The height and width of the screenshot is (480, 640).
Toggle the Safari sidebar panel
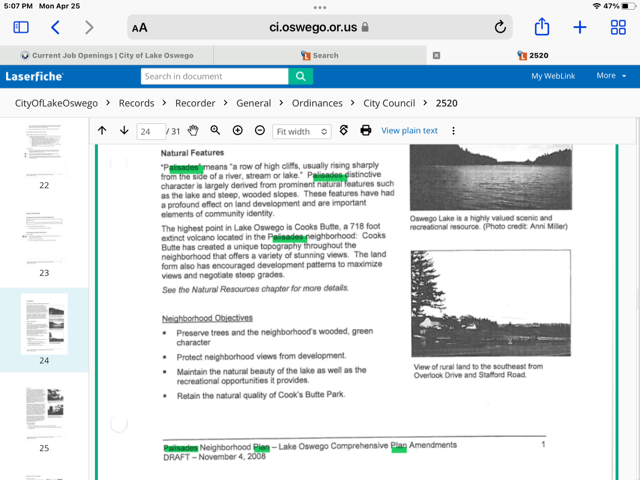click(20, 28)
